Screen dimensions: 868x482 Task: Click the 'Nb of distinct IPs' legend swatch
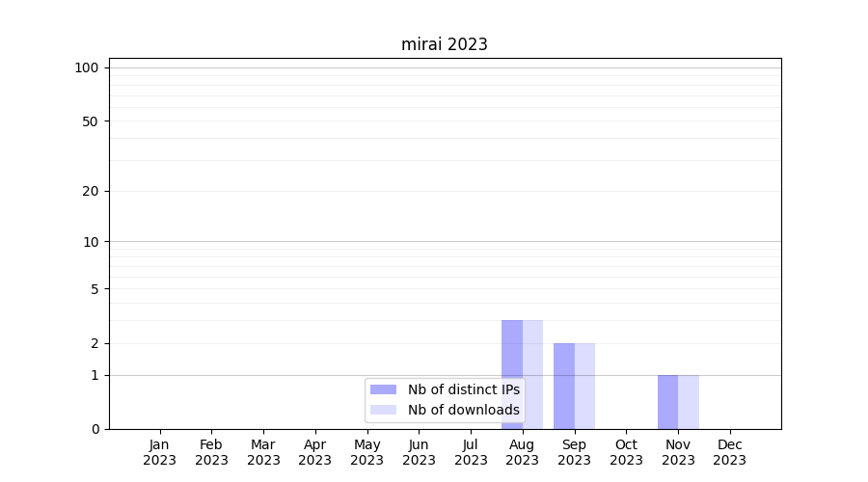point(383,389)
